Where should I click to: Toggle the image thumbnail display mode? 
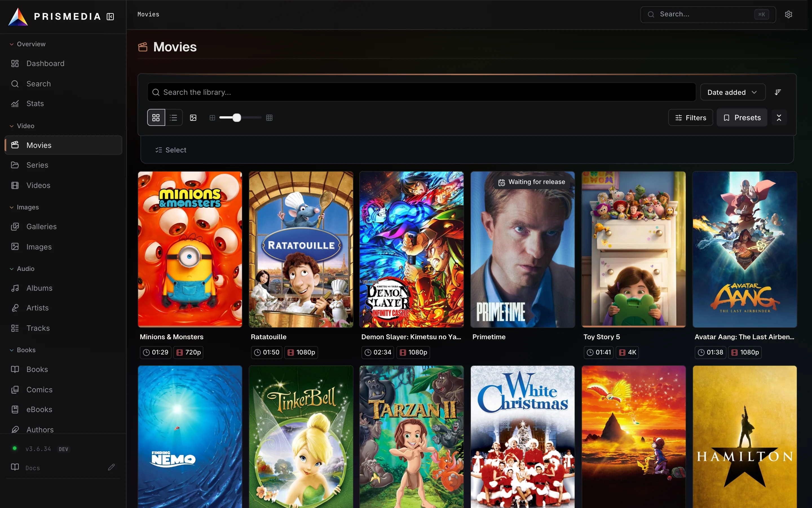(x=193, y=118)
